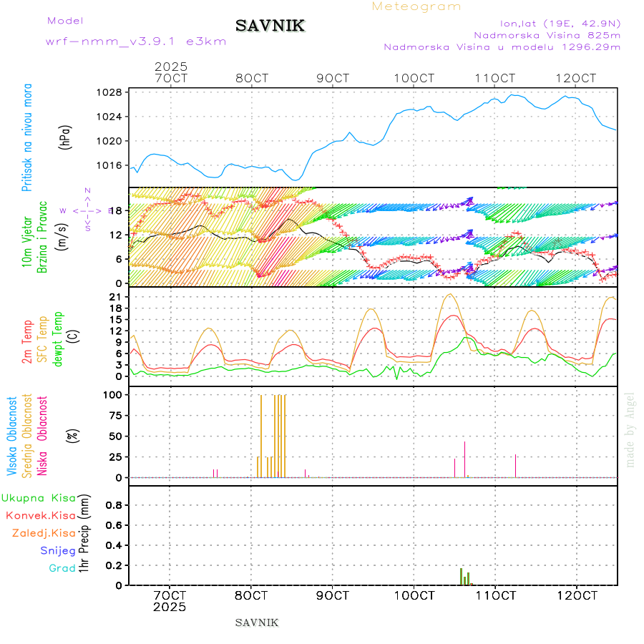Select the Konvek.Kisa legend entry
Image resolution: width=644 pixels, height=644 pixels.
[x=41, y=515]
